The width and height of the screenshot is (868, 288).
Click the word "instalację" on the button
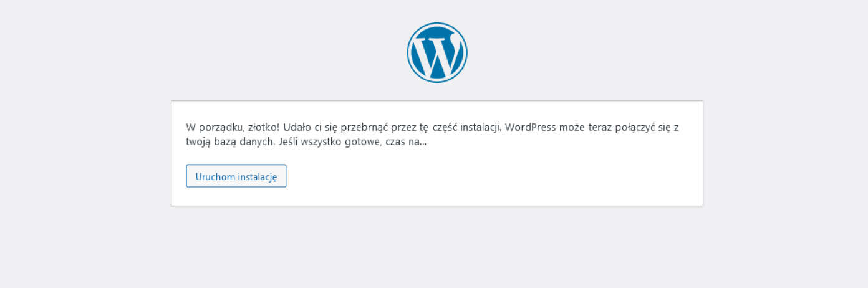click(x=257, y=176)
